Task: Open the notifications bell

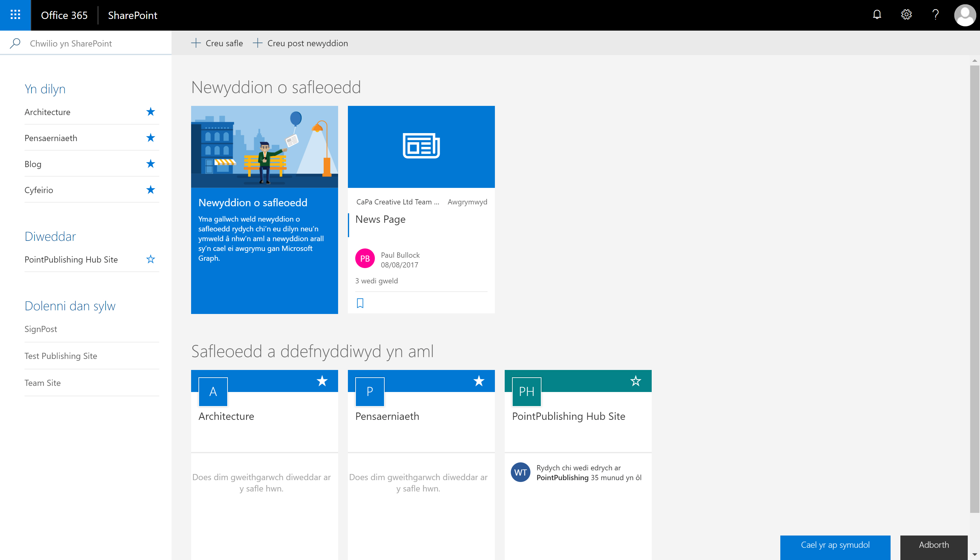Action: coord(877,15)
